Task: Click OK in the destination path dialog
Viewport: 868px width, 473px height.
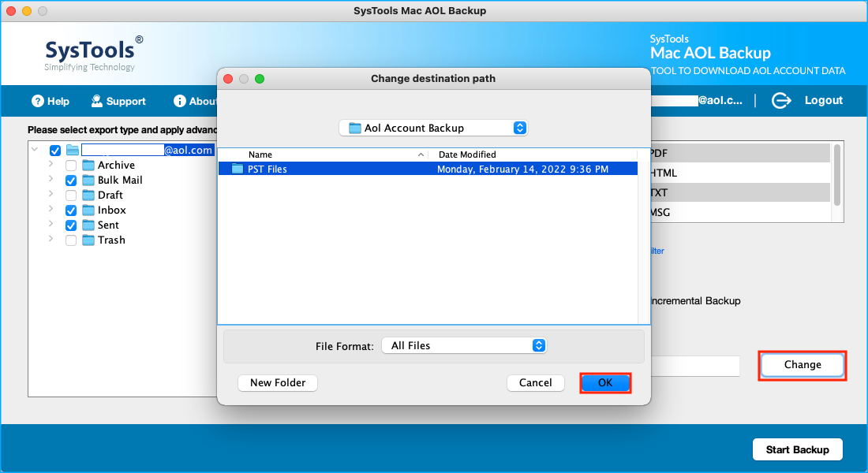Action: click(x=605, y=383)
